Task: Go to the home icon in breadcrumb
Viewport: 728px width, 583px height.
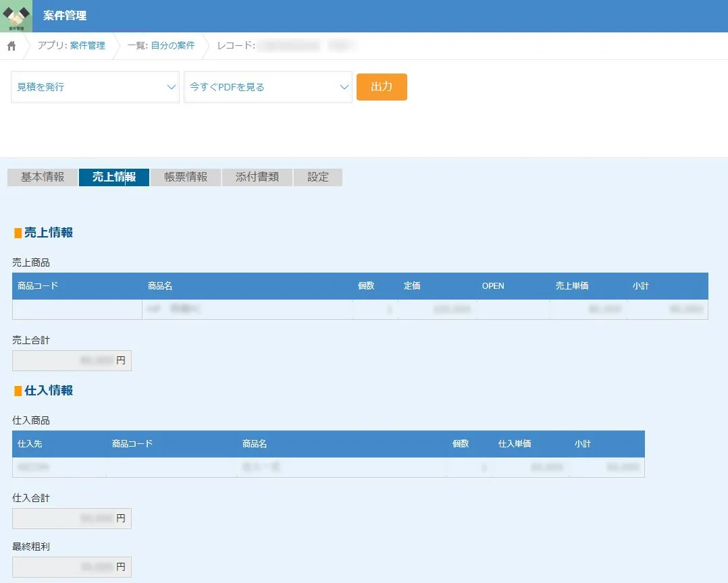Action: point(11,46)
